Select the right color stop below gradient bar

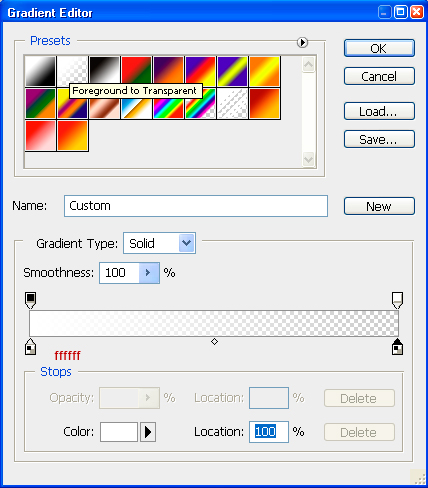(397, 347)
